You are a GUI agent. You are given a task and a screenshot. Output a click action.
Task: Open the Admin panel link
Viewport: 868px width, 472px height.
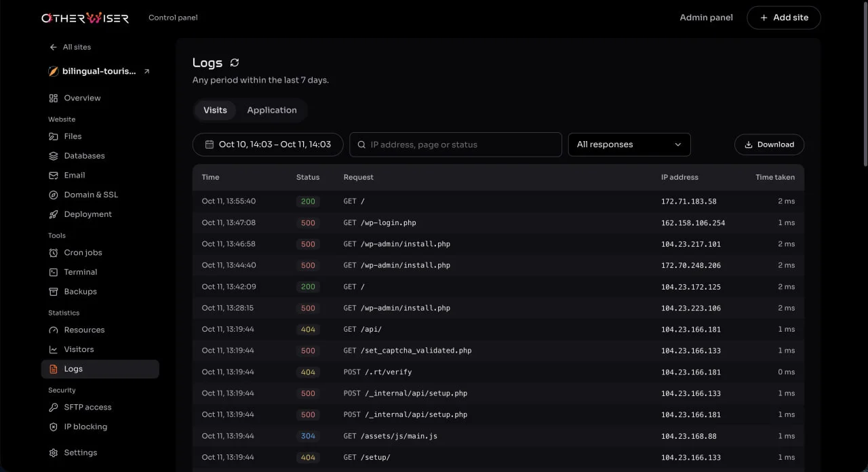(x=706, y=18)
